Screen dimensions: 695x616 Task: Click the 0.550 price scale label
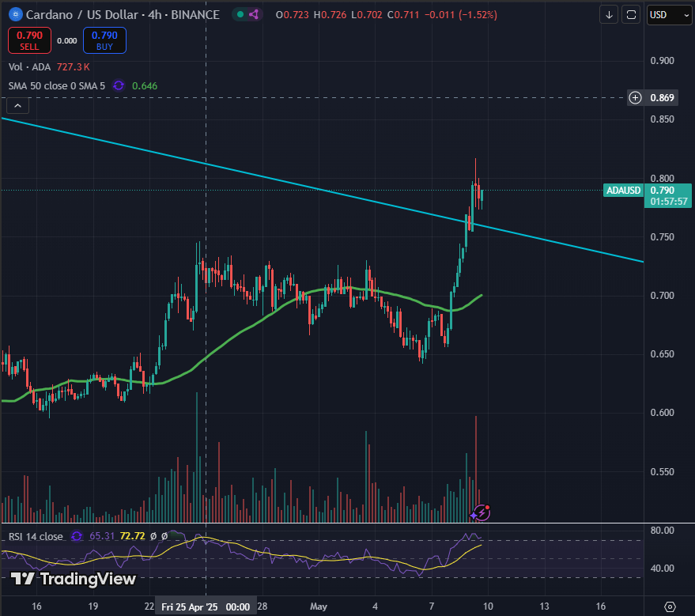click(x=662, y=472)
